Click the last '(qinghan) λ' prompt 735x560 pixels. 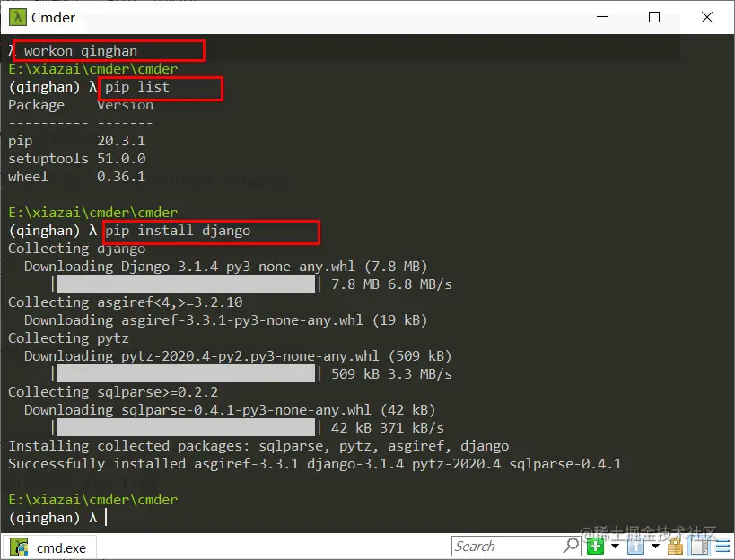tap(52, 518)
